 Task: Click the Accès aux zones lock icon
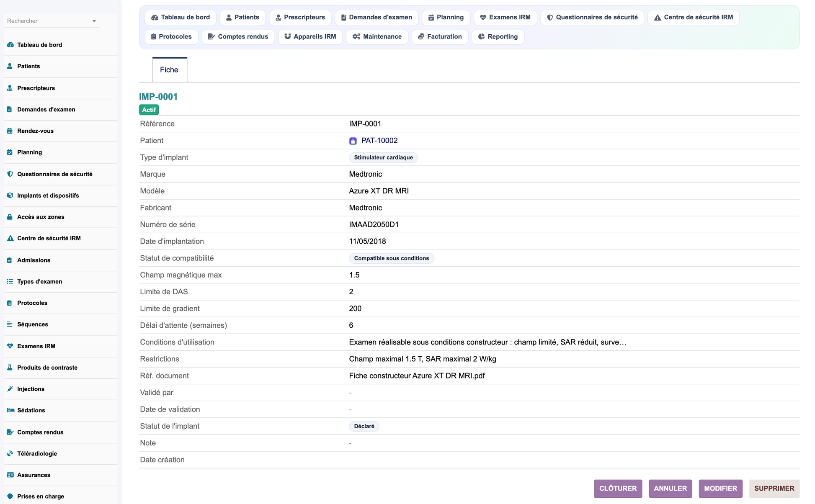point(10,217)
